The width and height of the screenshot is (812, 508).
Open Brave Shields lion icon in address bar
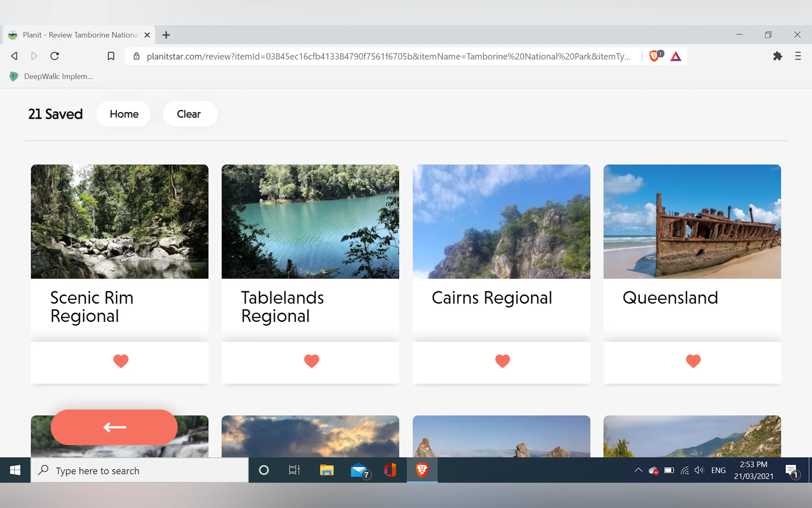coord(653,56)
